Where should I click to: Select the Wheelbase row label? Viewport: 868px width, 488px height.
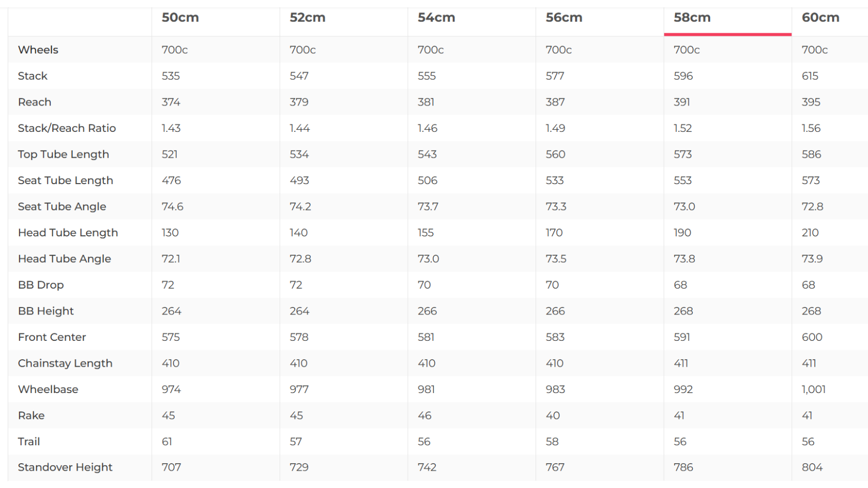click(x=48, y=389)
